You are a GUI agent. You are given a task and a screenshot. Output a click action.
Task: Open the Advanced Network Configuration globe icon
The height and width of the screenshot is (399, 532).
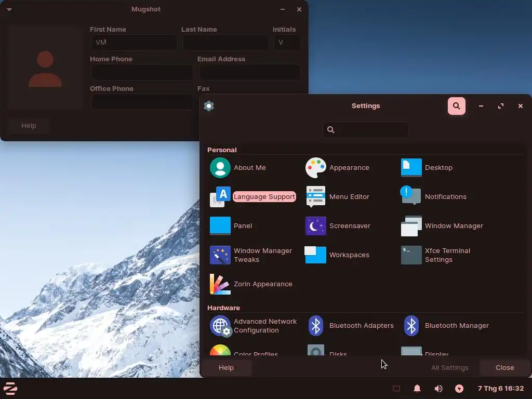point(220,326)
